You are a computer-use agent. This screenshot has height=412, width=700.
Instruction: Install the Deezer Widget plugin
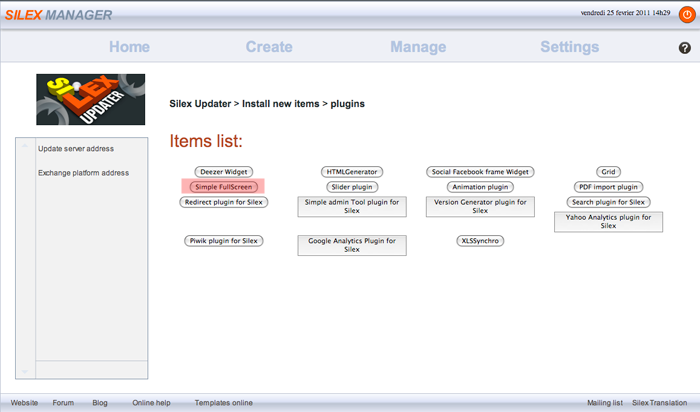click(224, 172)
